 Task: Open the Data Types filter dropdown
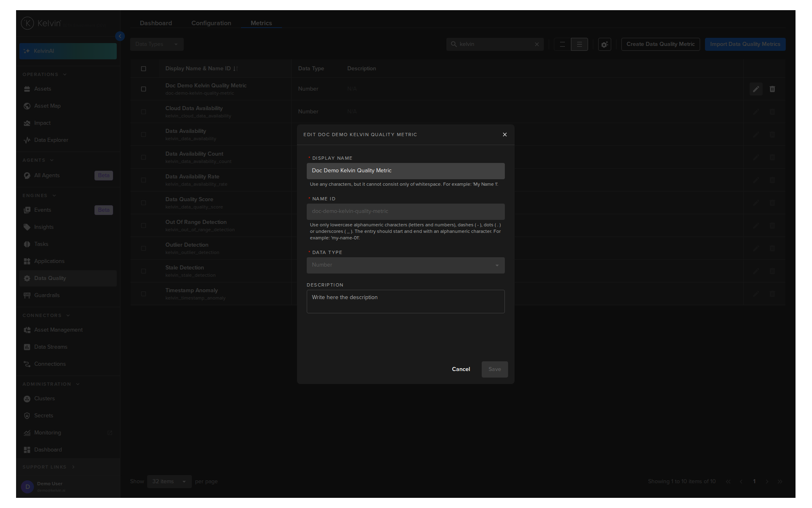(157, 44)
